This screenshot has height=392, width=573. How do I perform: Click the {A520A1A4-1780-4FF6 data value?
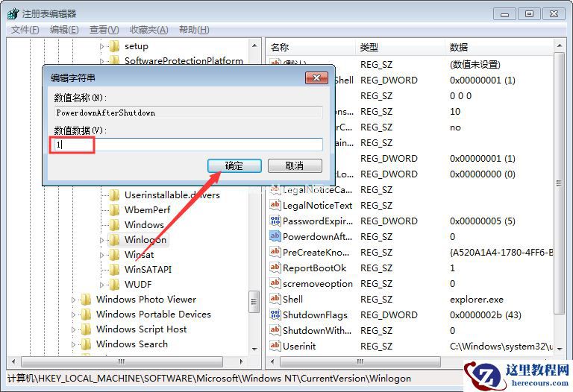[501, 252]
